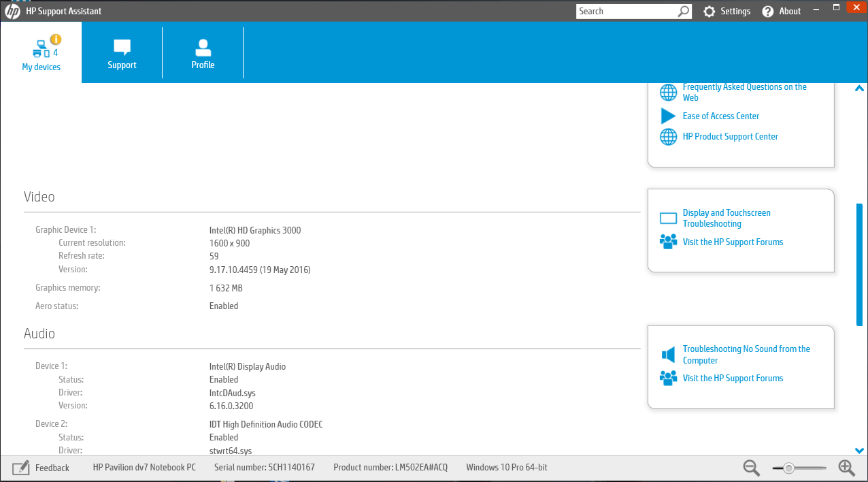Switch to the Profile tab
This screenshot has width=868, height=482.
pyautogui.click(x=203, y=53)
